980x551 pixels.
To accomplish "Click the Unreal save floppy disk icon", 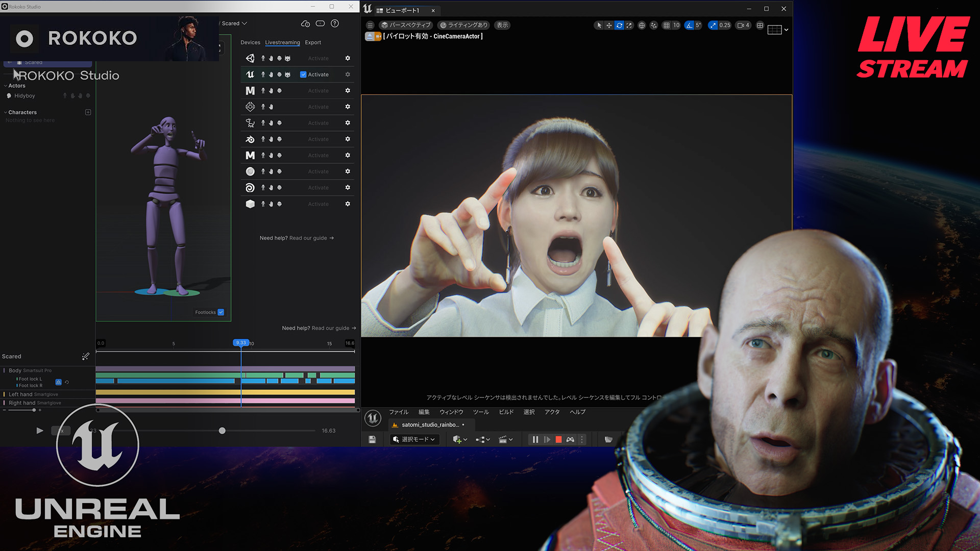I will (372, 439).
